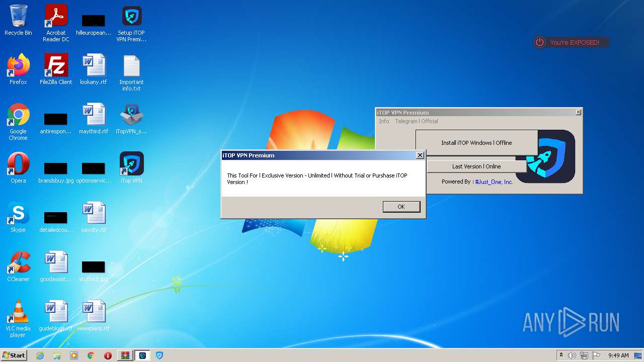This screenshot has height=362, width=644.
Task: Open the Info menu in the iTOP tool
Action: pyautogui.click(x=384, y=121)
